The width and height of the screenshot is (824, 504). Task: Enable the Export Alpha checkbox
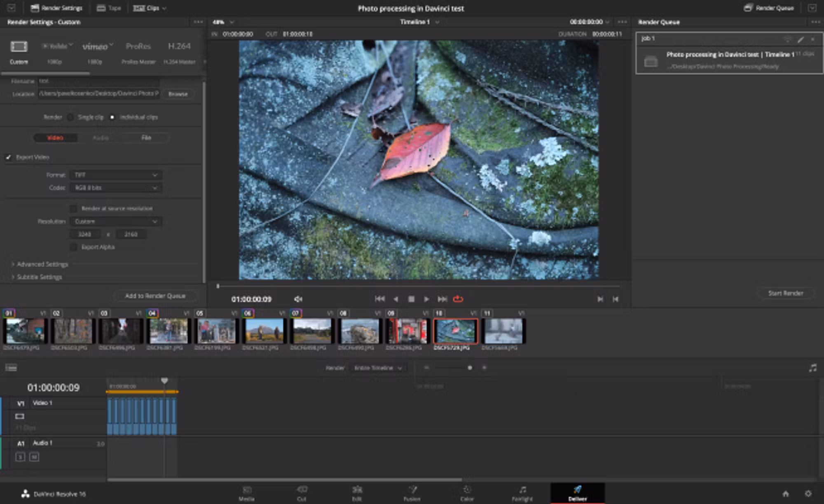73,247
